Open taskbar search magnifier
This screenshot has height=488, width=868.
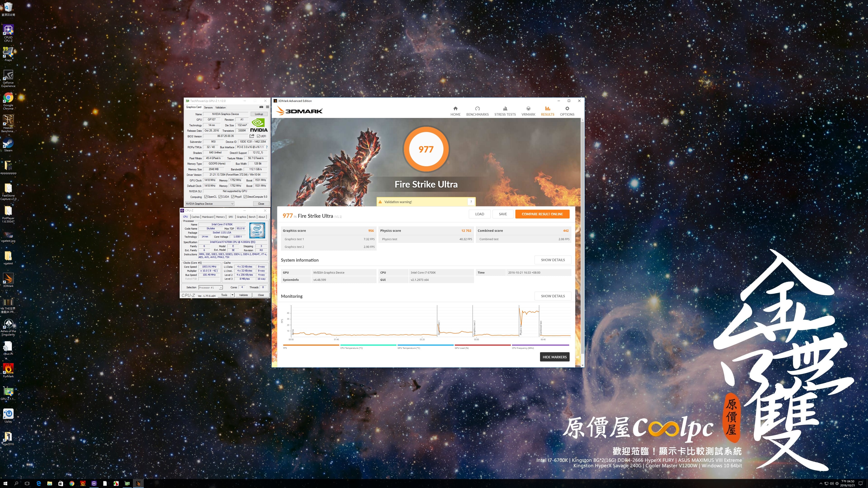click(16, 483)
